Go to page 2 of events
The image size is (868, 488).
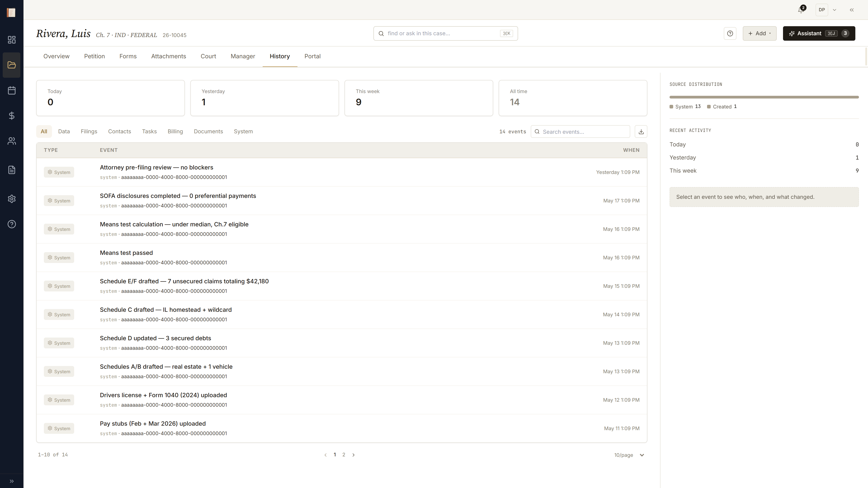pyautogui.click(x=344, y=455)
